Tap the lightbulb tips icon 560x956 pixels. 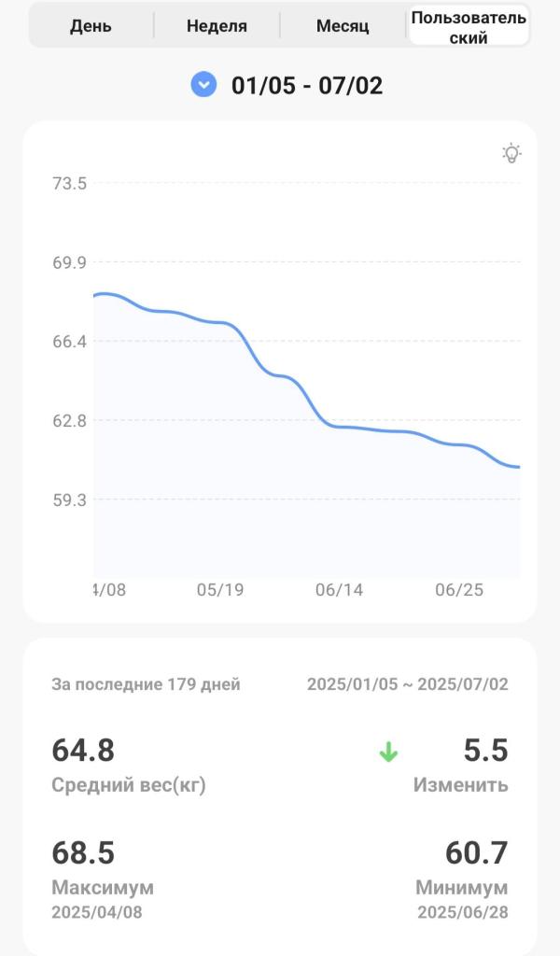pyautogui.click(x=511, y=154)
